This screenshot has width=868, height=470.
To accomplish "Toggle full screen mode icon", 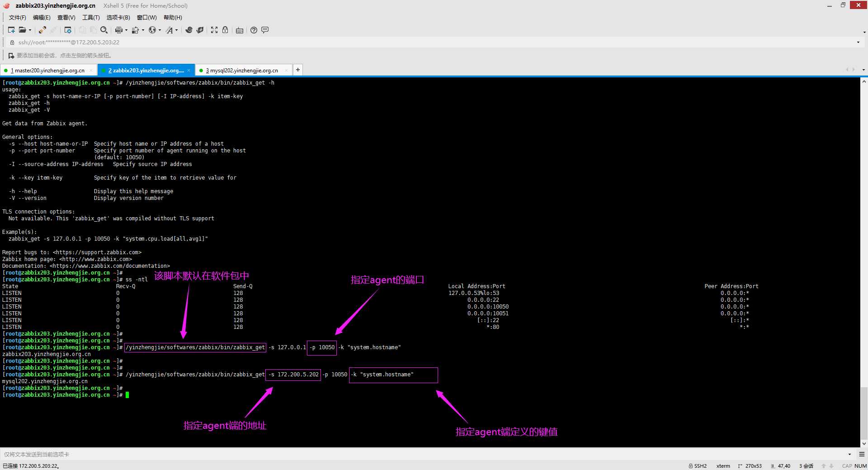I will point(214,30).
